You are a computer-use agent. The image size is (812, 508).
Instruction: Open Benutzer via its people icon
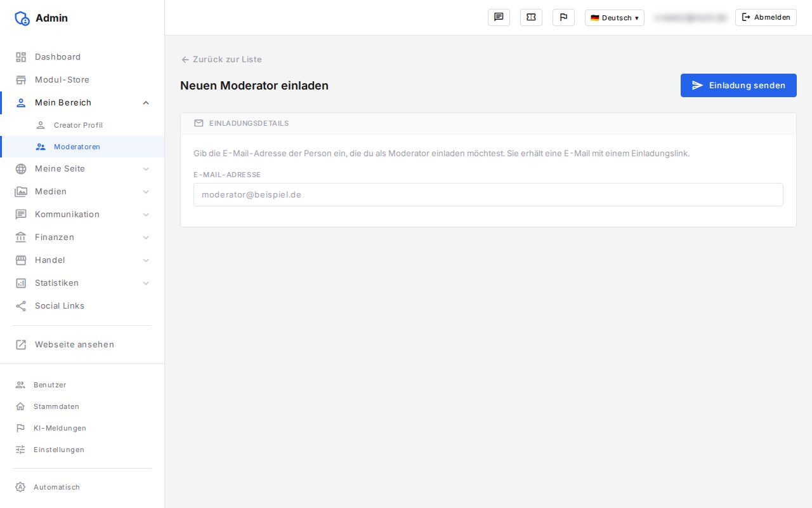[20, 385]
